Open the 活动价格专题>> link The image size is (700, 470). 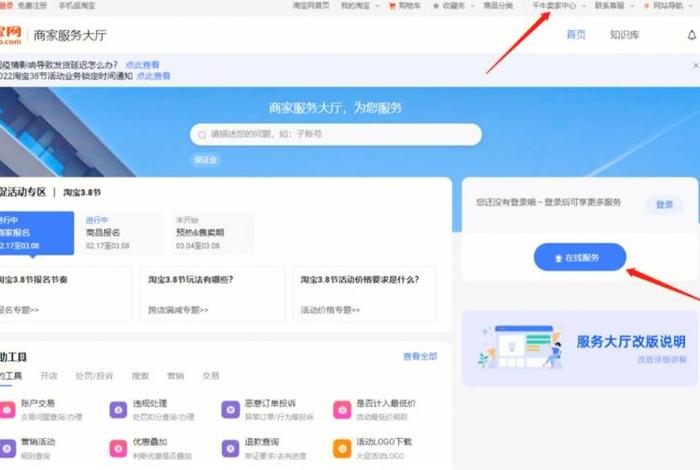click(x=330, y=310)
